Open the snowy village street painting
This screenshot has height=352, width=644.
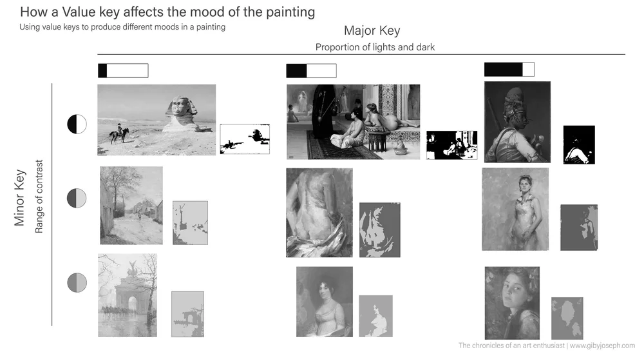(131, 206)
